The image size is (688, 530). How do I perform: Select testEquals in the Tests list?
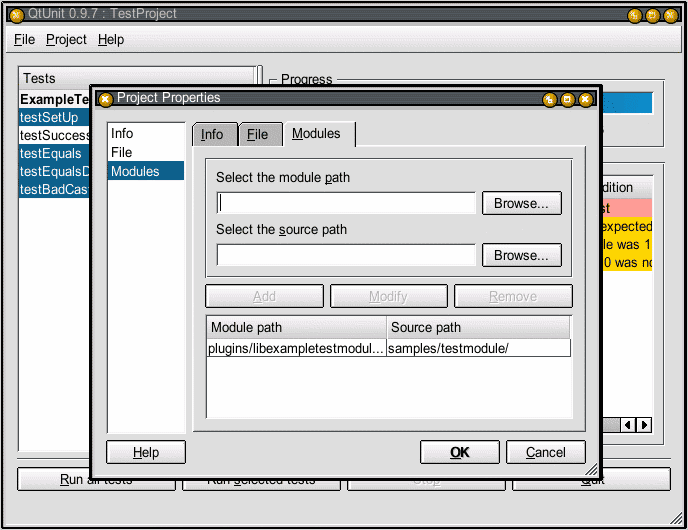click(54, 153)
